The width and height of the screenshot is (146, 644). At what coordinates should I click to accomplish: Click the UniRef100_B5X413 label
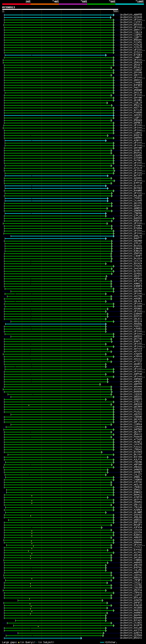tap(131, 67)
